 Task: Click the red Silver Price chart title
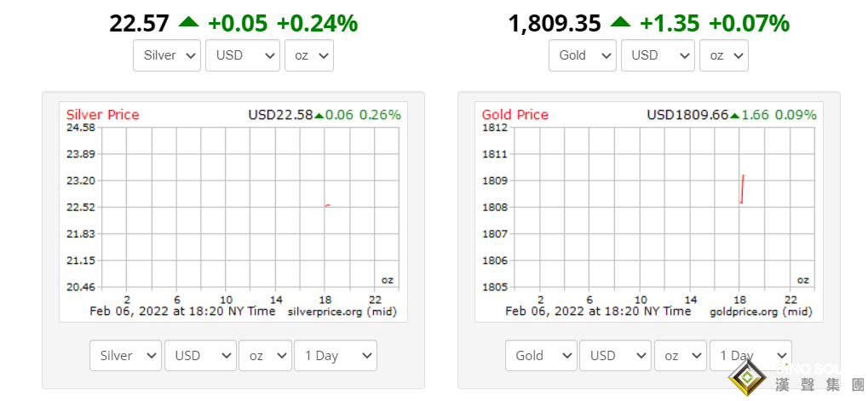click(102, 115)
